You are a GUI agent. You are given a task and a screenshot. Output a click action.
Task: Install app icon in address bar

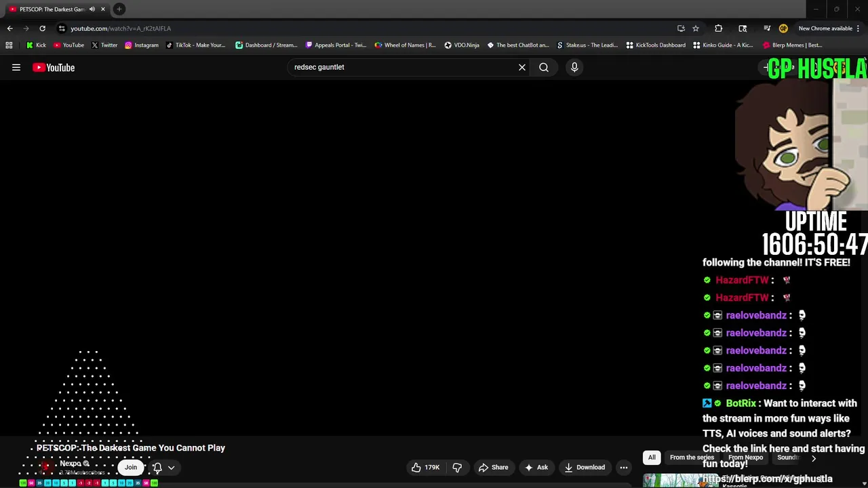681,28
